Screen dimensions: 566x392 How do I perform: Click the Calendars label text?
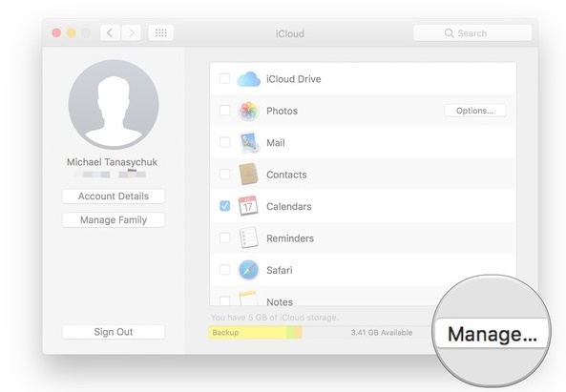pyautogui.click(x=289, y=206)
